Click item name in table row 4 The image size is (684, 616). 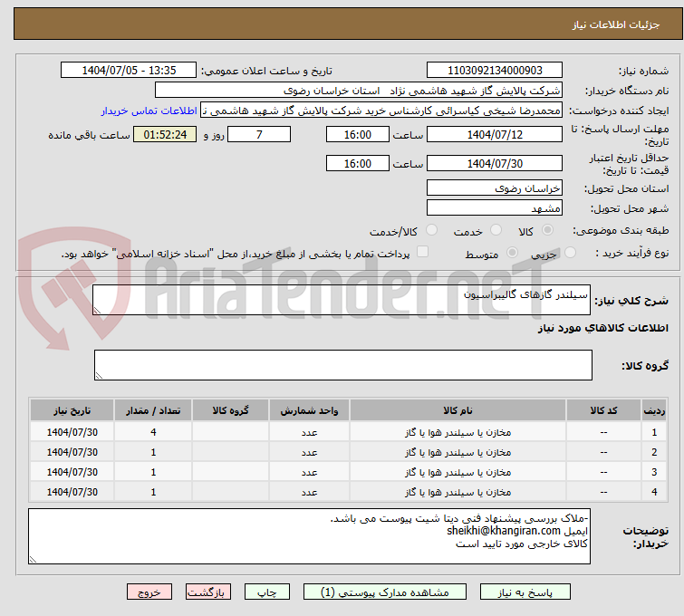tap(458, 492)
